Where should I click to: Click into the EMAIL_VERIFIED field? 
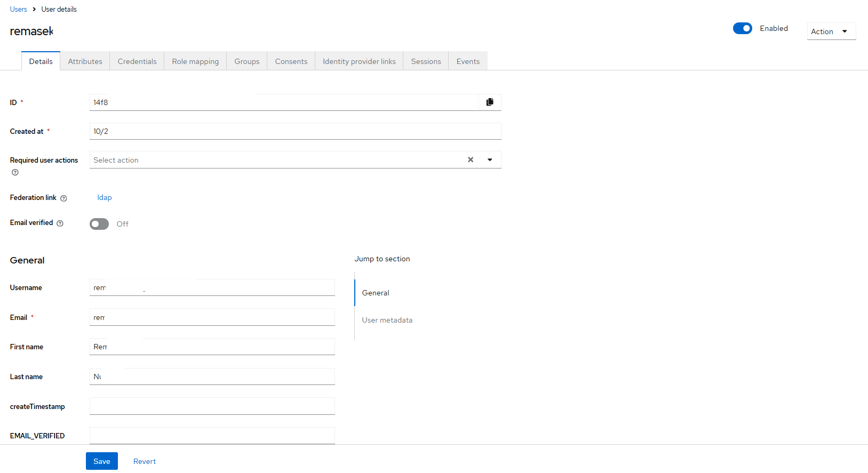coord(212,436)
